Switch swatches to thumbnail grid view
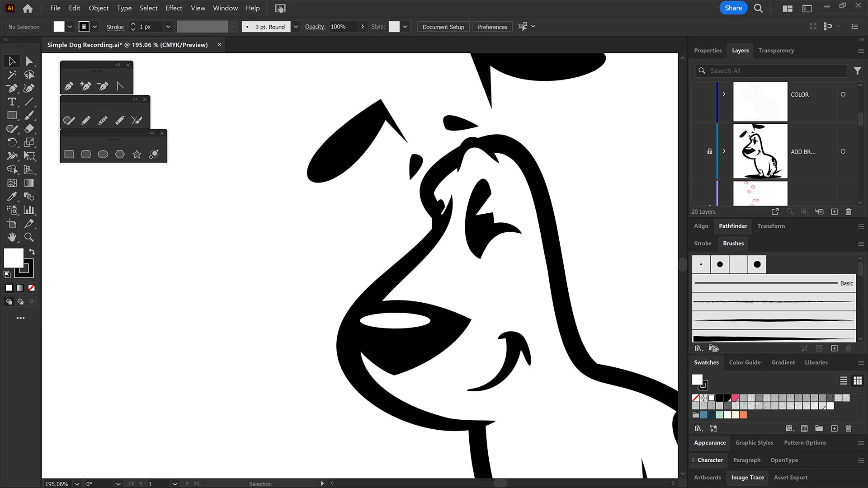The height and width of the screenshot is (488, 868). [858, 380]
